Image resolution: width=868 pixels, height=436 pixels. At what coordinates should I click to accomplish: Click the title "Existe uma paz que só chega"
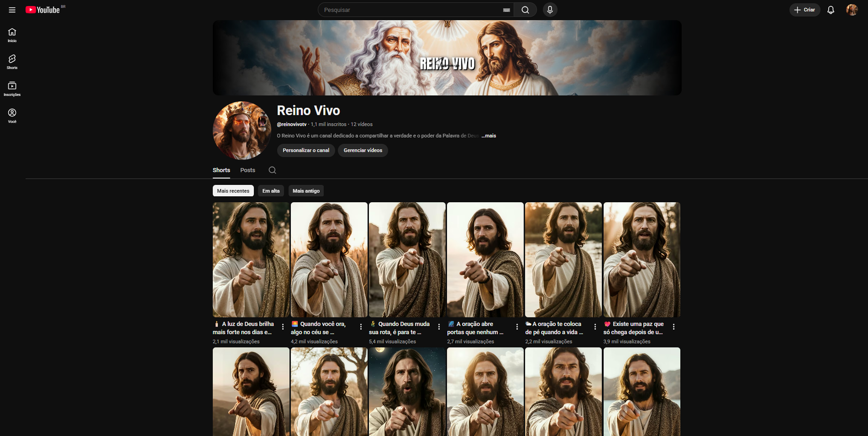coord(634,328)
